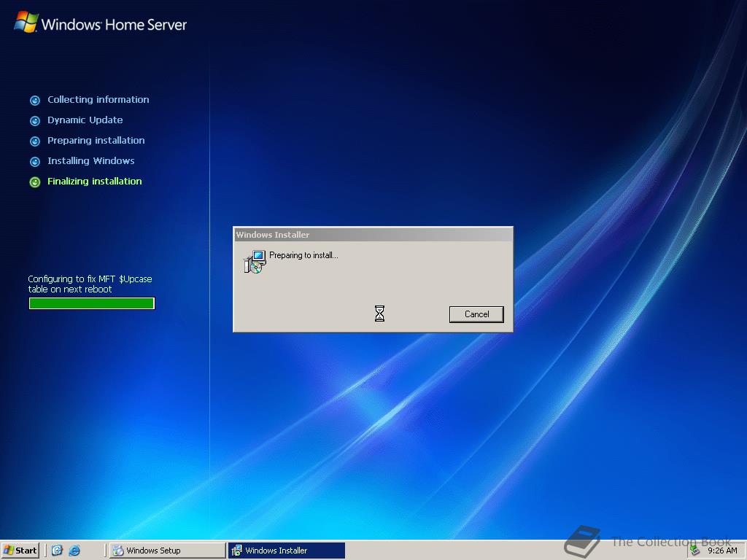Screen dimensions: 747x560
Task: Click the system tray clock showing 9:26 AM
Action: pos(722,551)
